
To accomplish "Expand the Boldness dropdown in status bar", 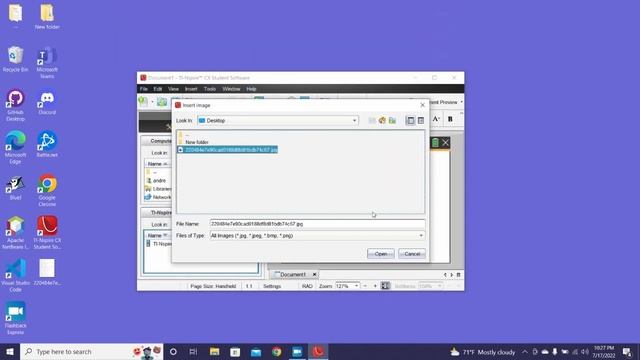I will coord(440,286).
